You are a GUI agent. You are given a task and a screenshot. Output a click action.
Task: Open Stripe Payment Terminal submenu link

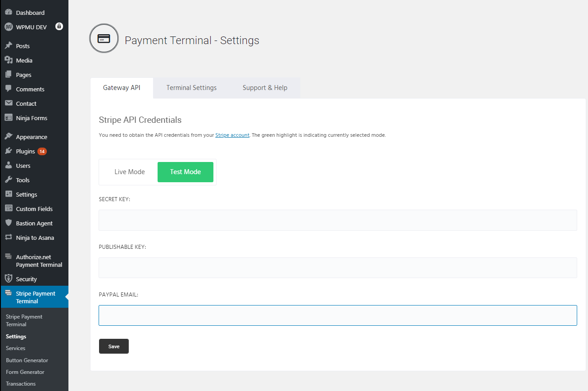click(x=24, y=320)
